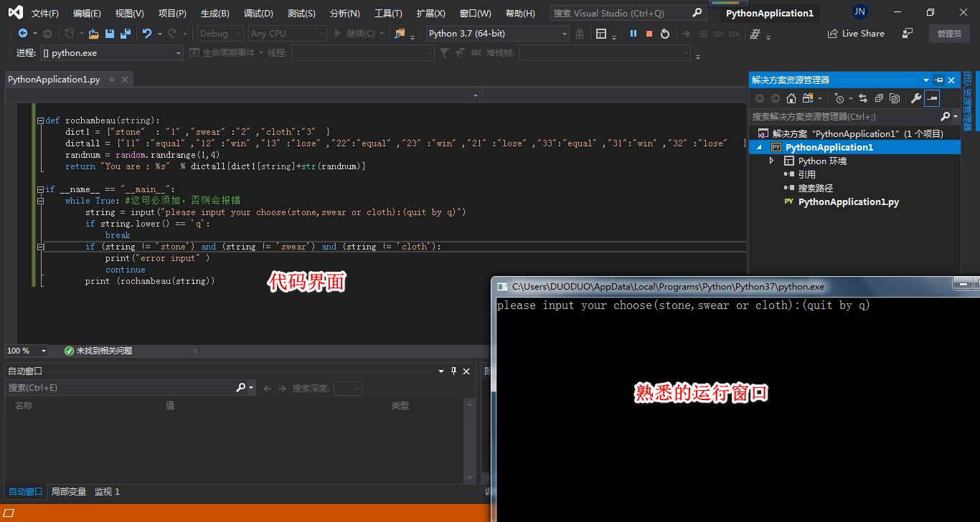Click the Live Share button
This screenshot has height=522, width=980.
pos(856,34)
